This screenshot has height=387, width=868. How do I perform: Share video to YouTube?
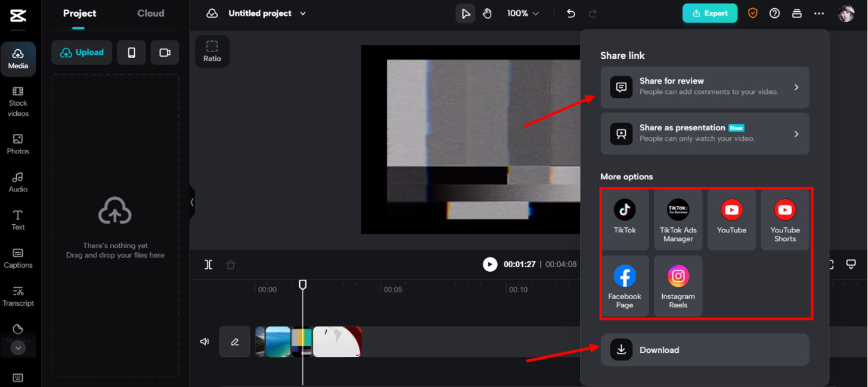pyautogui.click(x=732, y=220)
